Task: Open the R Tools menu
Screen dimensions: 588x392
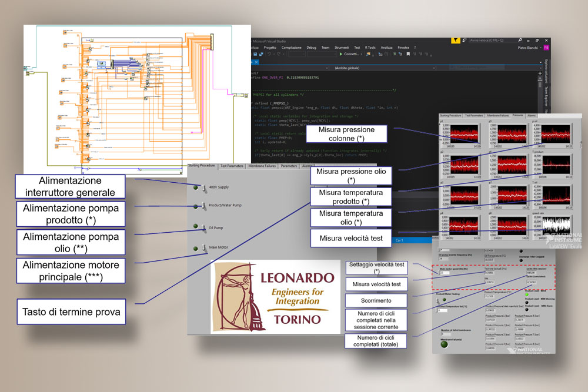Action: tap(370, 48)
